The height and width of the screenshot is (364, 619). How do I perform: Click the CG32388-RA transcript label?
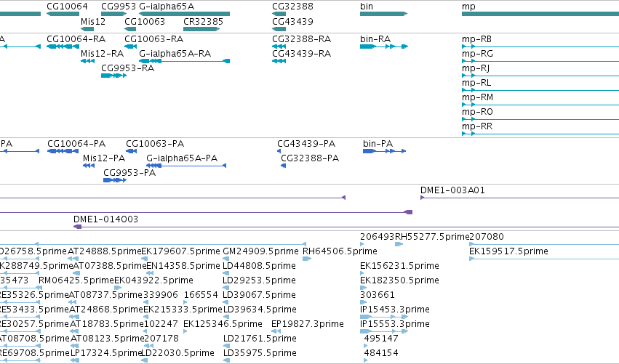tap(301, 39)
